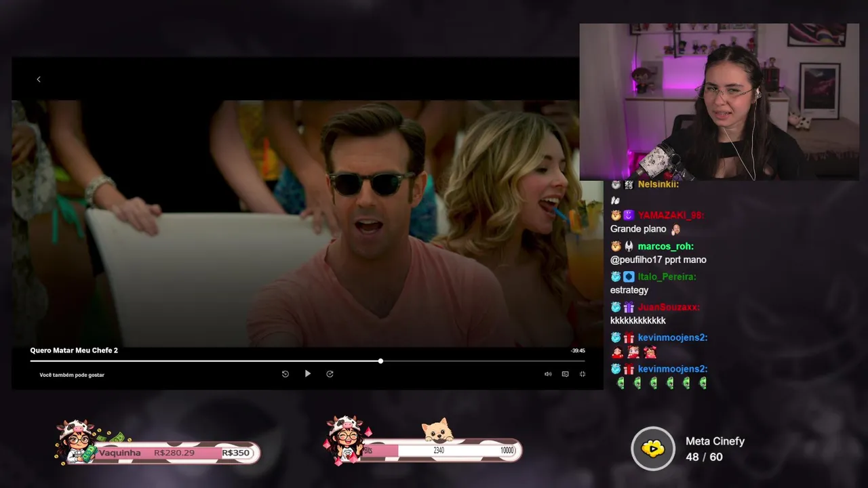Click the Bits goal progress bar

coord(440,450)
